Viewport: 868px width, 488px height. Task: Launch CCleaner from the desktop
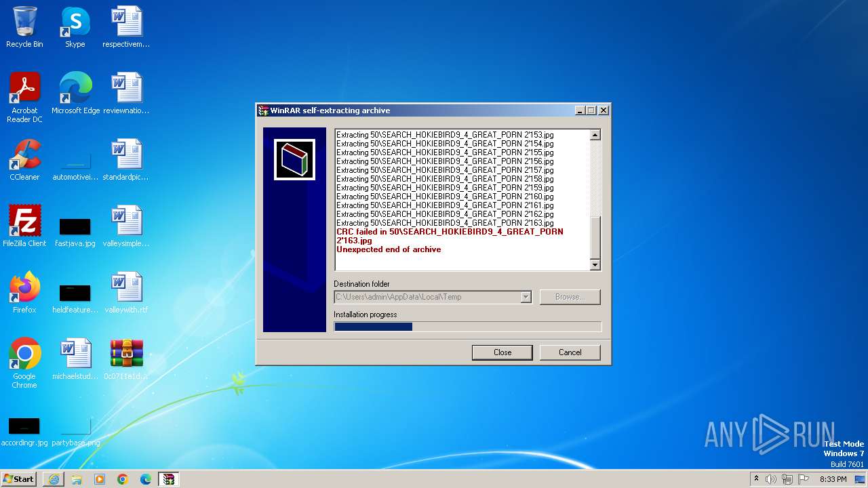[x=24, y=160]
